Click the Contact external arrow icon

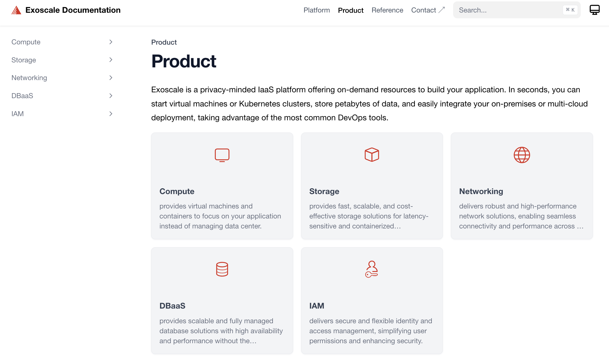[x=442, y=10]
